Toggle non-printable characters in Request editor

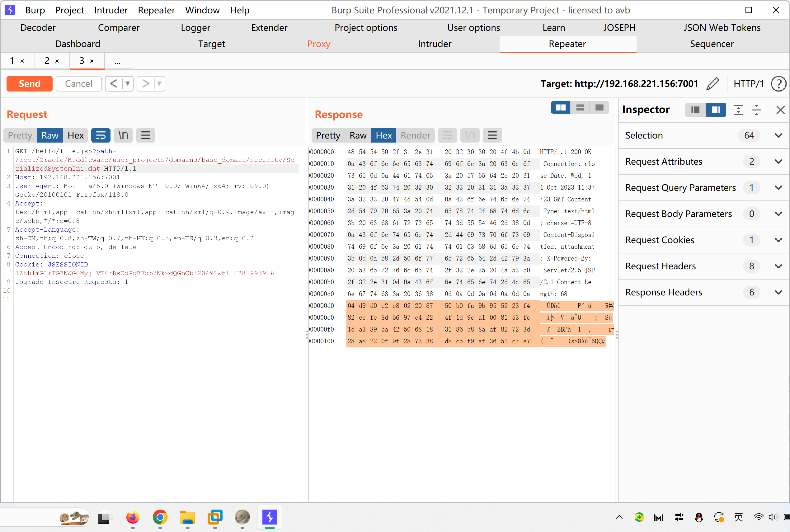[123, 135]
